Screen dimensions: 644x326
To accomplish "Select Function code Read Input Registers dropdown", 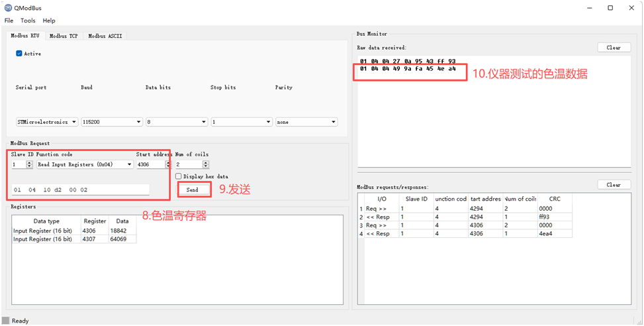I will pos(85,164).
